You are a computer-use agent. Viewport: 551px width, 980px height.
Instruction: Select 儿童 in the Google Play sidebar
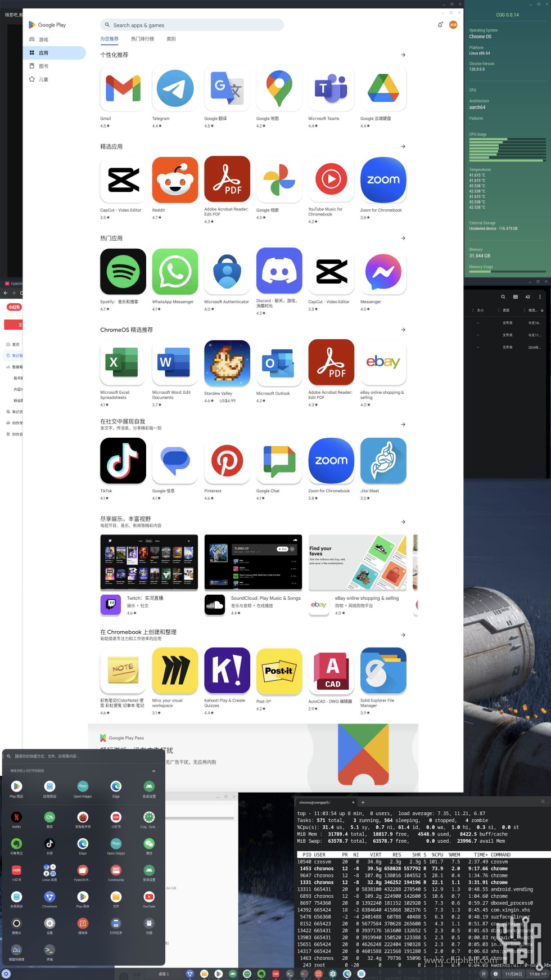[54, 79]
